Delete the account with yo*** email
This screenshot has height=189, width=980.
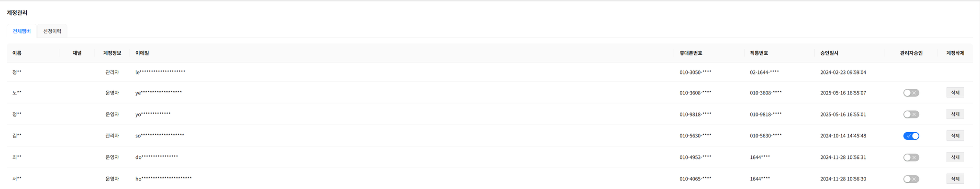955,114
